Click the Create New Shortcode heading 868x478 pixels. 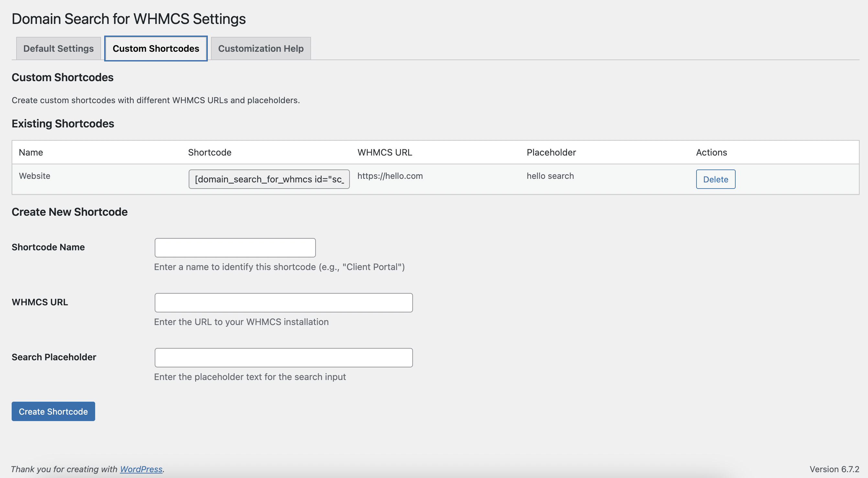(x=69, y=212)
